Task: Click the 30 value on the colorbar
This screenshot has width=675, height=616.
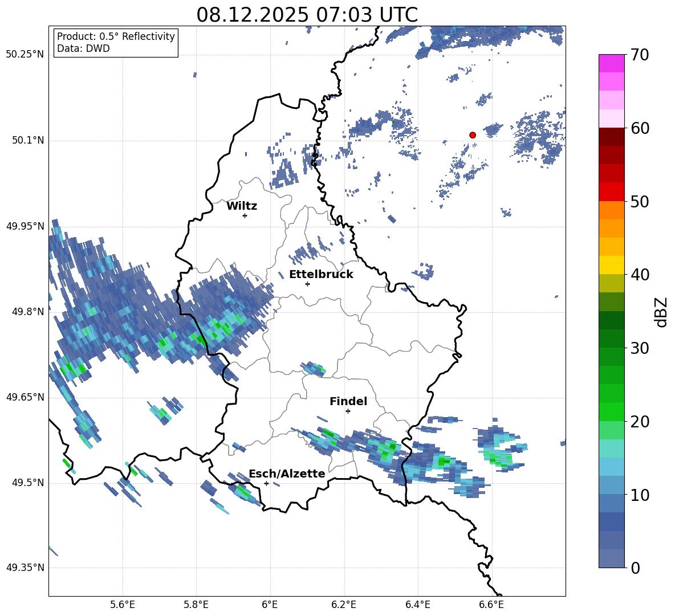Action: (x=640, y=348)
